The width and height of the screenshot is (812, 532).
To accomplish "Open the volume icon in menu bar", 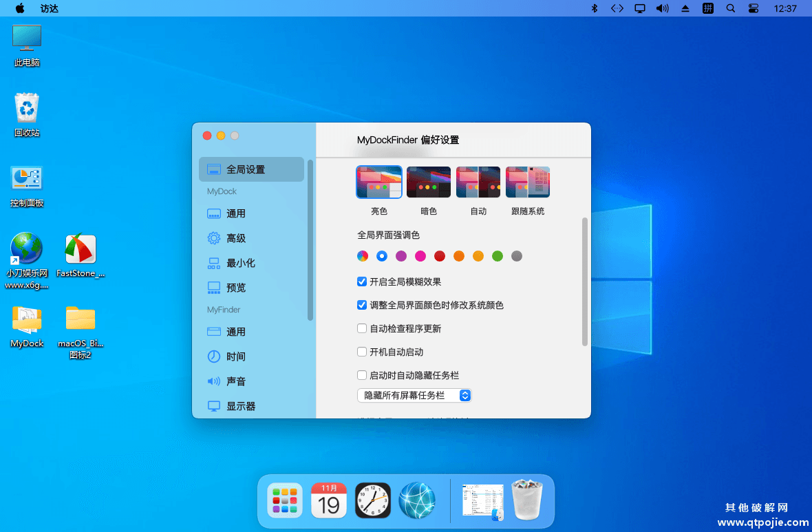I will click(663, 8).
